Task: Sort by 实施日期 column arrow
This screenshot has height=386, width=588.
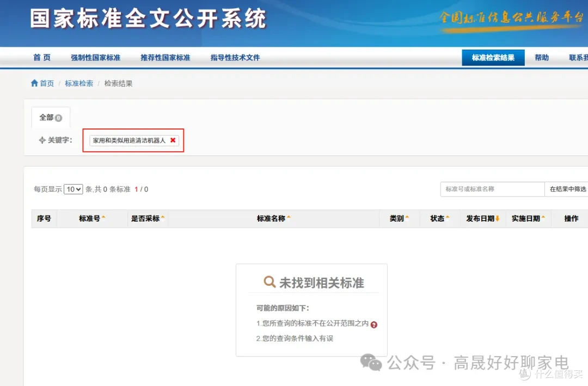Action: click(x=543, y=218)
